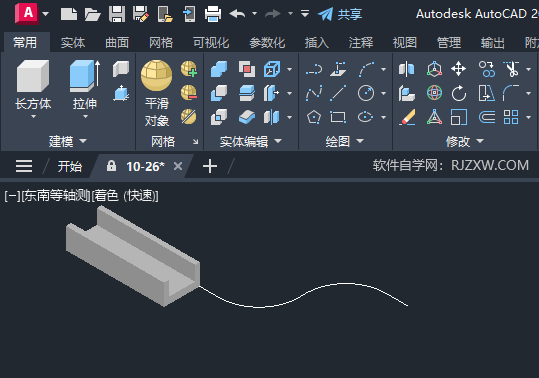Close the 10-26* drawing tab

pyautogui.click(x=178, y=166)
